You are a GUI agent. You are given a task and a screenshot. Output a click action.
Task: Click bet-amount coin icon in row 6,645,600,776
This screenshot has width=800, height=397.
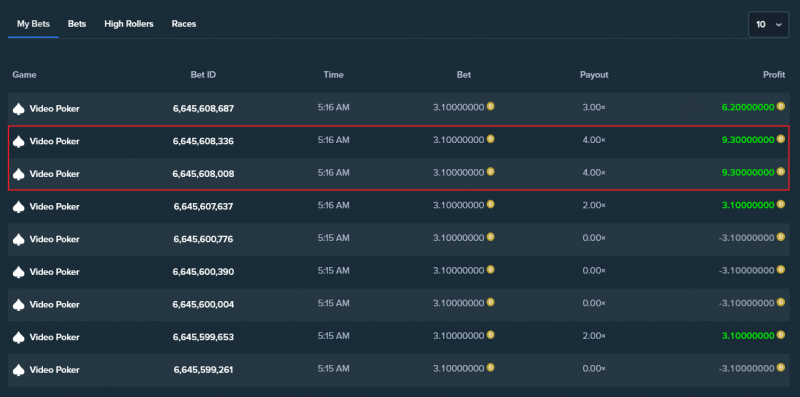tap(490, 237)
